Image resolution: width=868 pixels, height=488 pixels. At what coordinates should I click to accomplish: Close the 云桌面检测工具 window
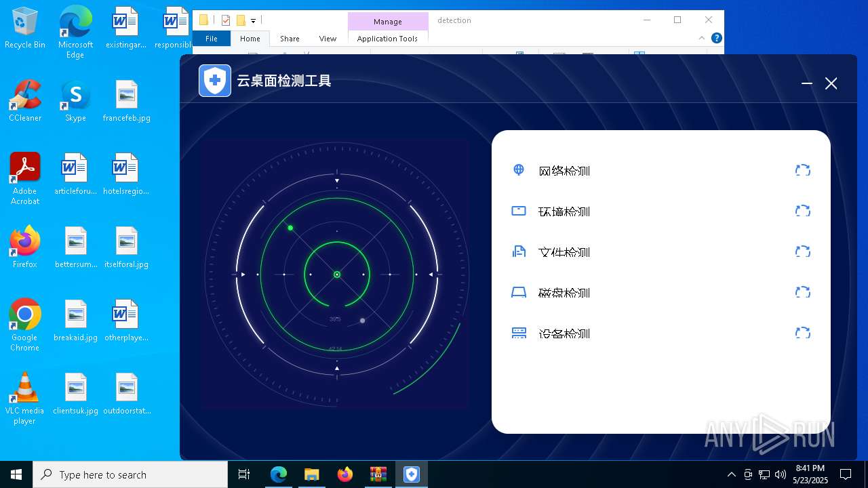(x=831, y=83)
